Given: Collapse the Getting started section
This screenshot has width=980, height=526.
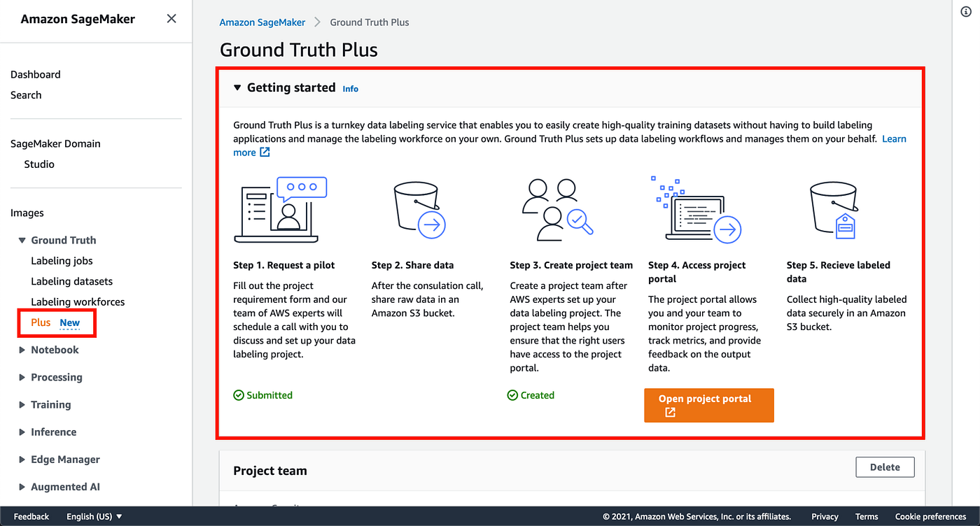Looking at the screenshot, I should click(x=237, y=88).
